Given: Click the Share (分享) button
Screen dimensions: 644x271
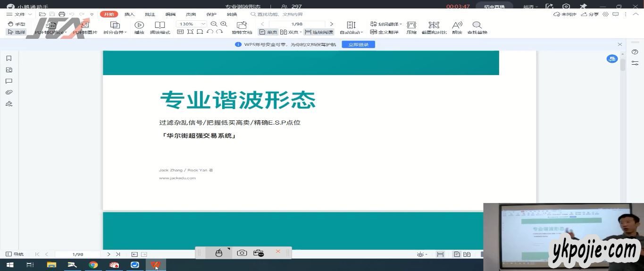Looking at the screenshot, I should coord(590,14).
